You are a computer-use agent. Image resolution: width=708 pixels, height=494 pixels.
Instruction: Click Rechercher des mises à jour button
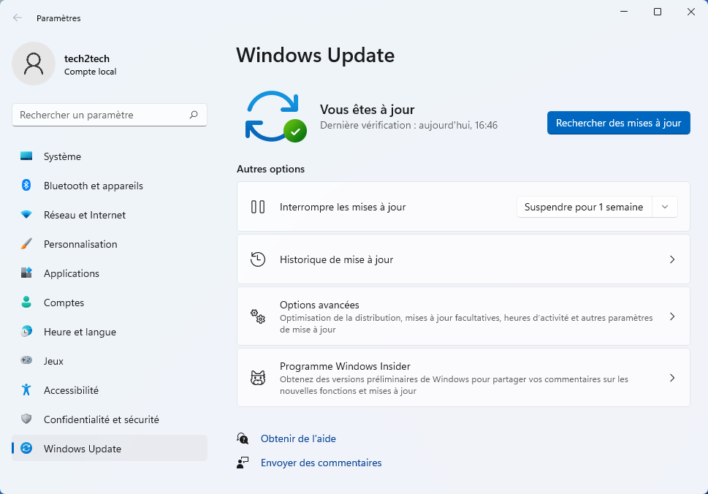tap(618, 123)
